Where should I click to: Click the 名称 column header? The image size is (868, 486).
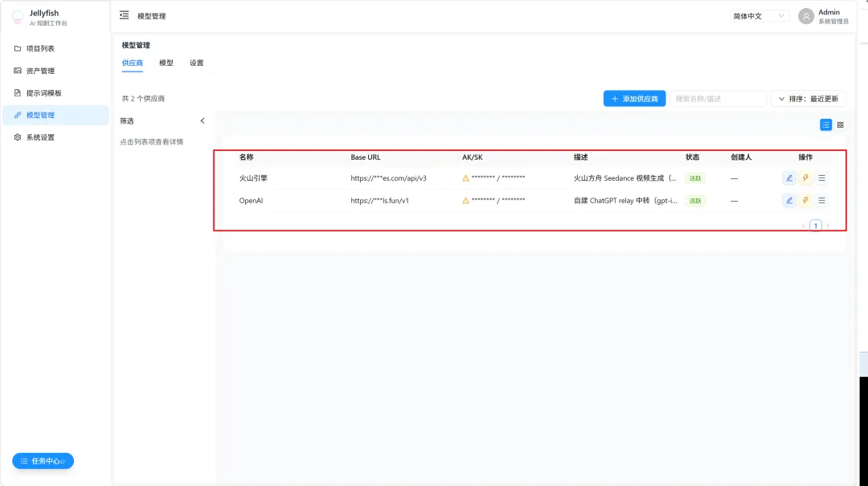tap(247, 157)
